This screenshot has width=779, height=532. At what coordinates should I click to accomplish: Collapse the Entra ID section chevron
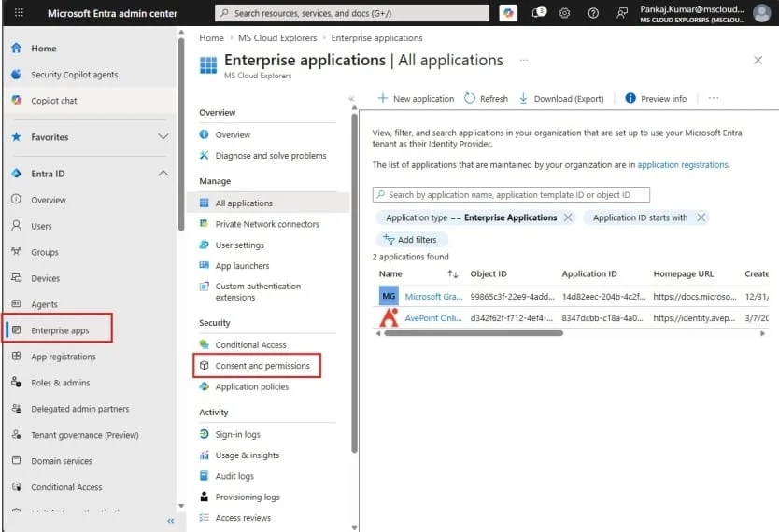tap(163, 174)
